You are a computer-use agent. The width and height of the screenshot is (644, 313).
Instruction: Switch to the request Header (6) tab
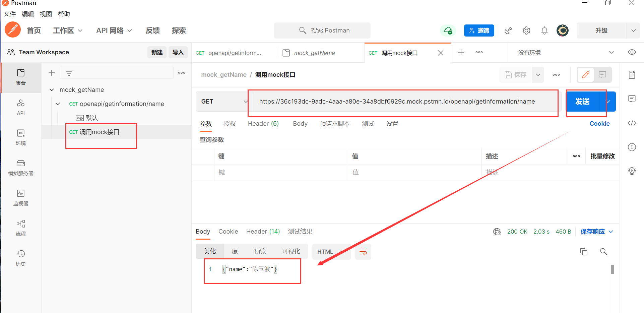point(263,124)
